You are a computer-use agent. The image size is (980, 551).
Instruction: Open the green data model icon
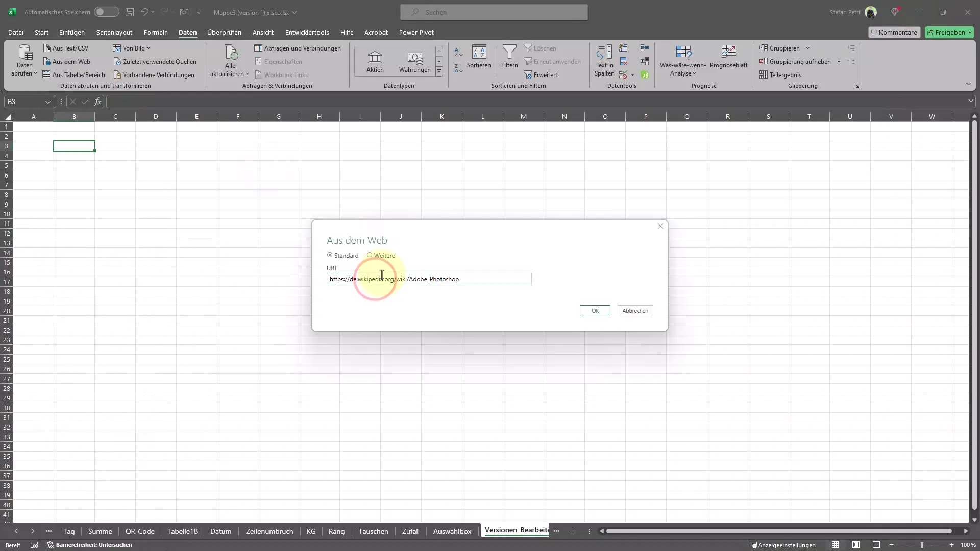coord(645,74)
